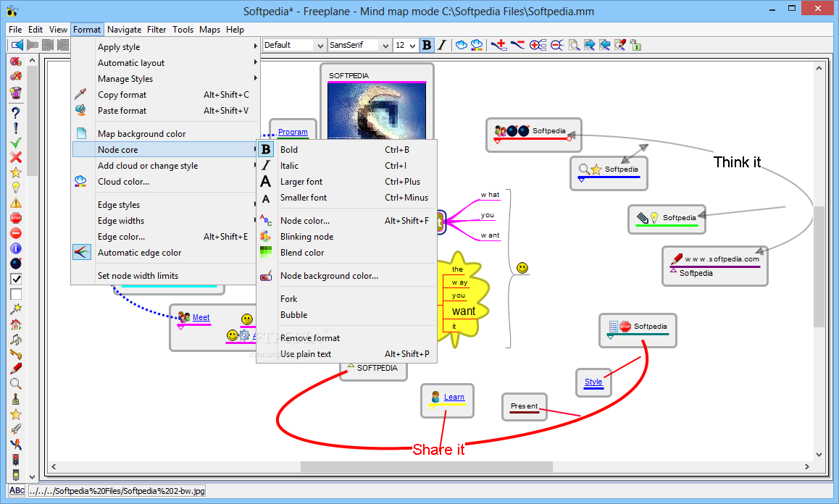Open the Navigate menu
This screenshot has height=504, width=839.
(x=124, y=30)
